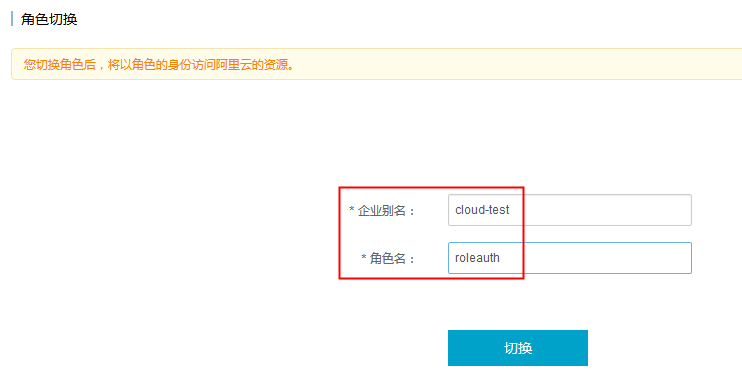Place cursor on the cloud-test text

click(482, 210)
